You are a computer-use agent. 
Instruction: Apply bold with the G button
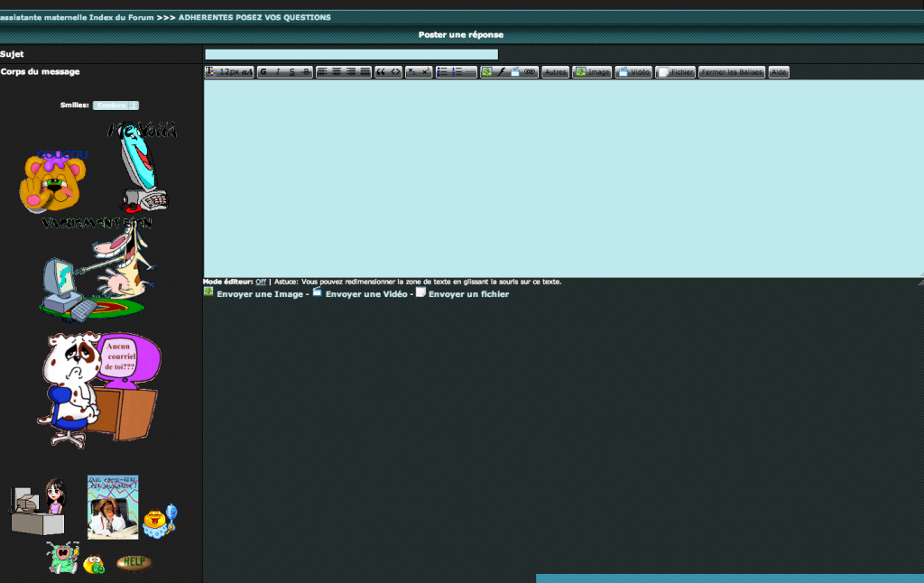pos(263,72)
